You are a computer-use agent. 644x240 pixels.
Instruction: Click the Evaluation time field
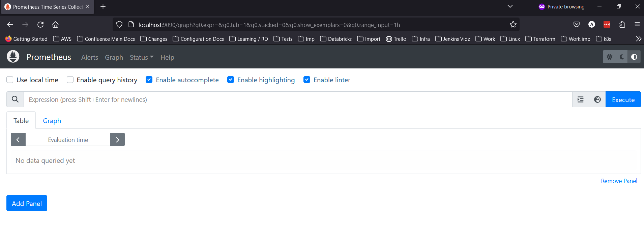point(68,140)
